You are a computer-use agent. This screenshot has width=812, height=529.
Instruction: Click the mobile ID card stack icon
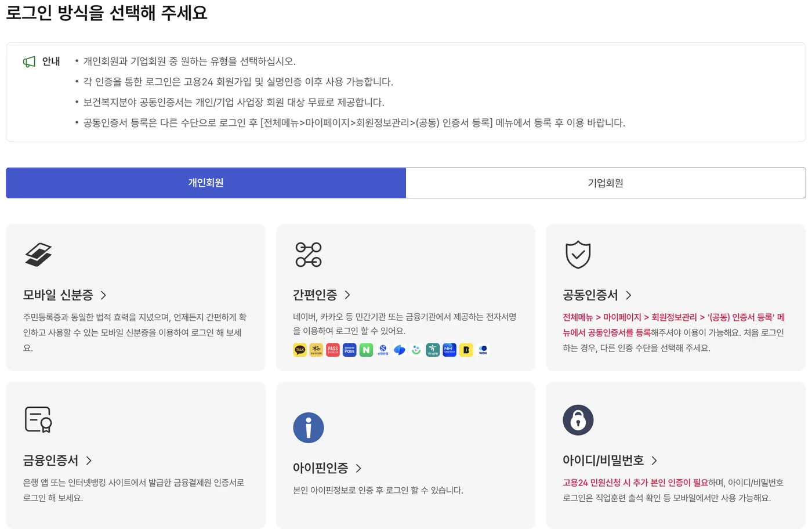click(x=38, y=255)
